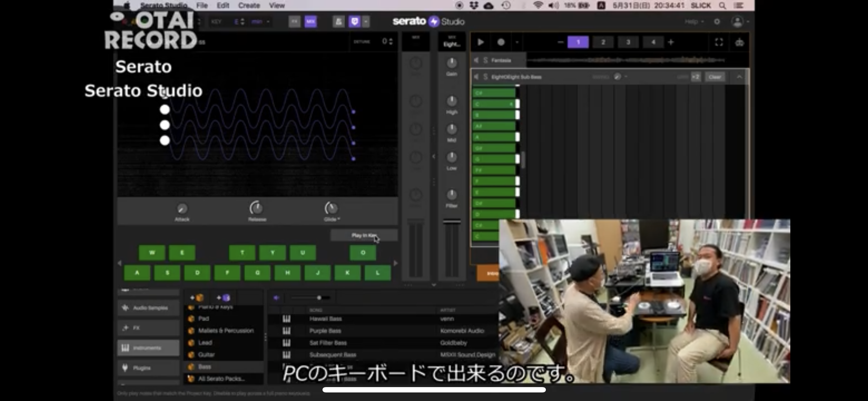Select scene 4 tab
868x401 pixels.
(x=653, y=42)
